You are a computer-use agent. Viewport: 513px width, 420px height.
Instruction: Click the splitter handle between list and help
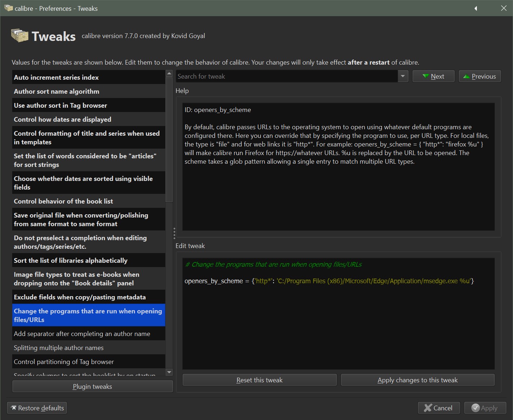[174, 233]
